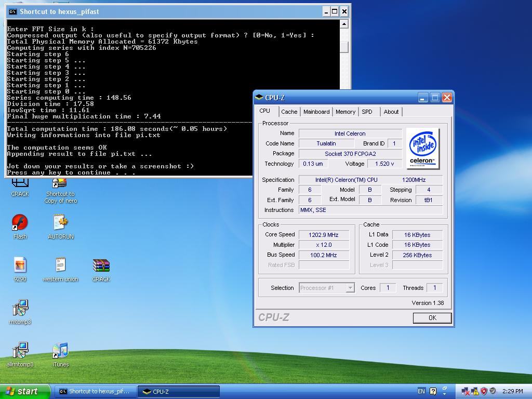532x399 pixels.
Task: Click the Specification field Intel(R) Celeron(TM) CPU
Action: (x=370, y=180)
